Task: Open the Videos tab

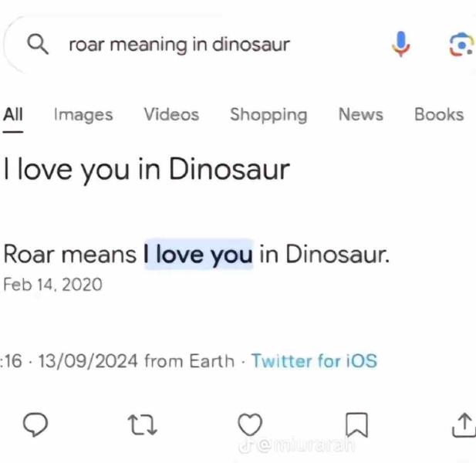Action: (171, 115)
